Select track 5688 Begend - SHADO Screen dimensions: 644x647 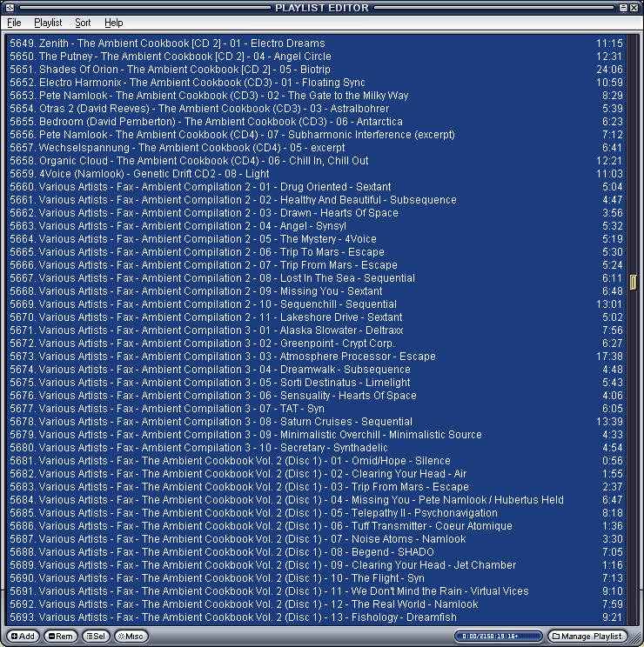click(316, 552)
